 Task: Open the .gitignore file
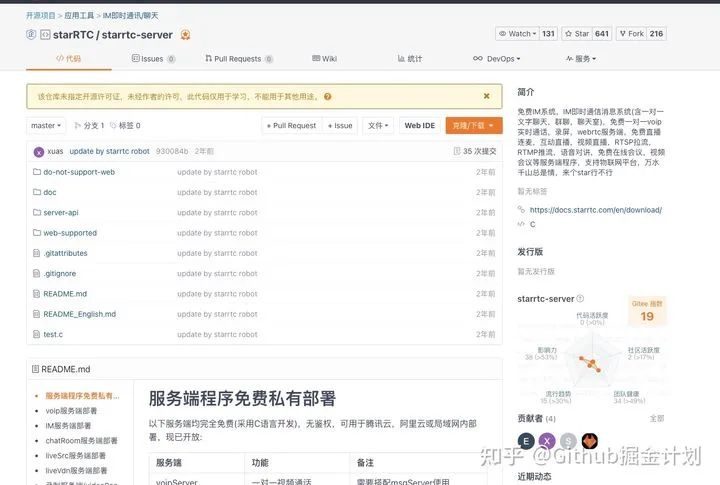click(60, 273)
